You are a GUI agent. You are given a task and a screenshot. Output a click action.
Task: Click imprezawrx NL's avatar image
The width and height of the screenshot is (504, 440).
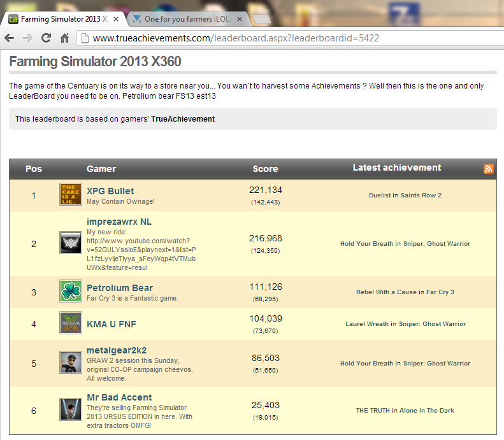[x=70, y=243]
